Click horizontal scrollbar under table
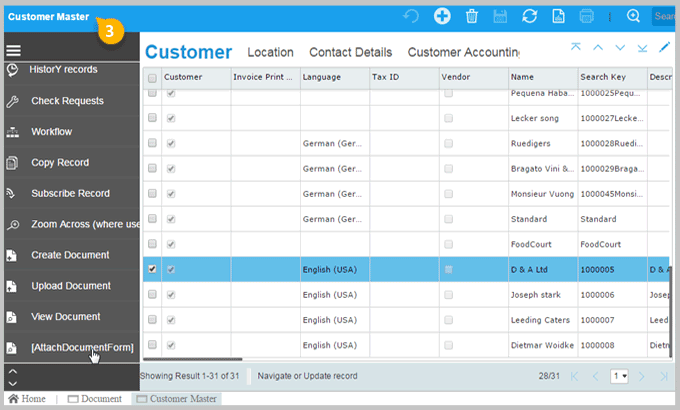Image resolution: width=680 pixels, height=410 pixels. tap(193, 359)
